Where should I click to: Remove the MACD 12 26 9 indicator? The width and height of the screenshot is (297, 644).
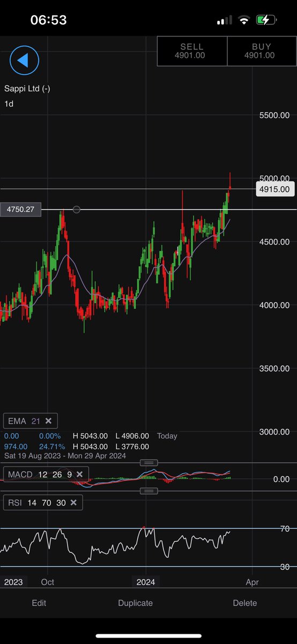click(x=79, y=474)
